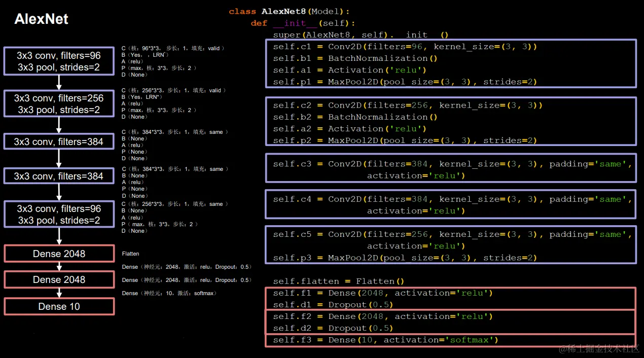Select the "self.p2 = MaxPool2D" line
Viewport: 644px width, 358px height.
(405, 140)
